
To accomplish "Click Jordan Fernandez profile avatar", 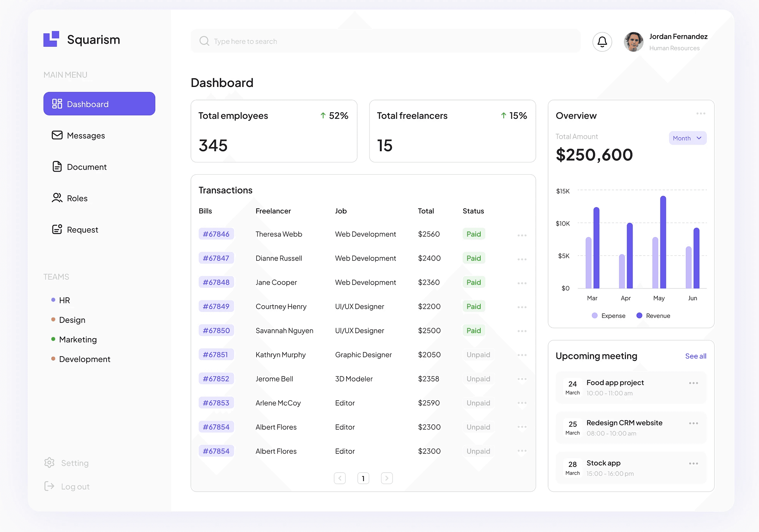I will point(634,42).
